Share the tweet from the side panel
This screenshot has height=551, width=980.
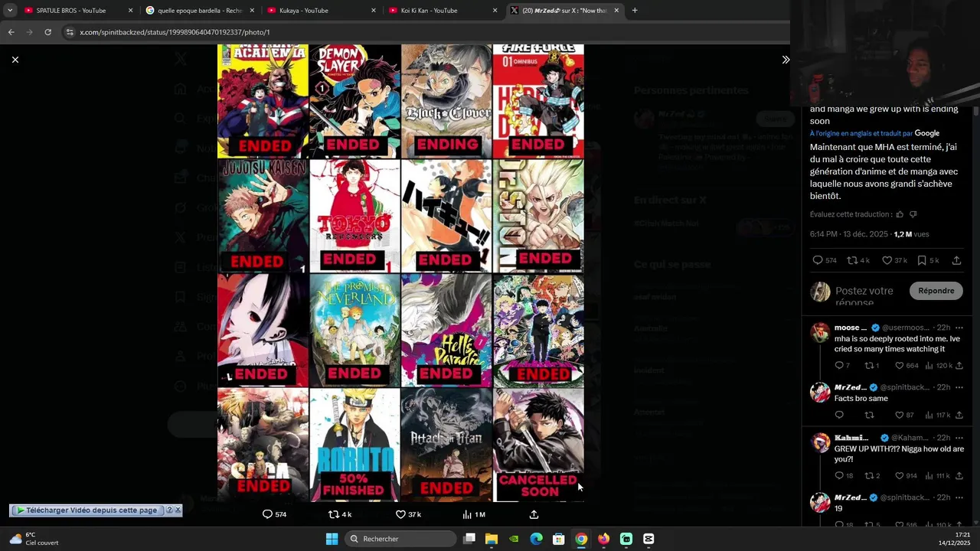click(x=956, y=260)
